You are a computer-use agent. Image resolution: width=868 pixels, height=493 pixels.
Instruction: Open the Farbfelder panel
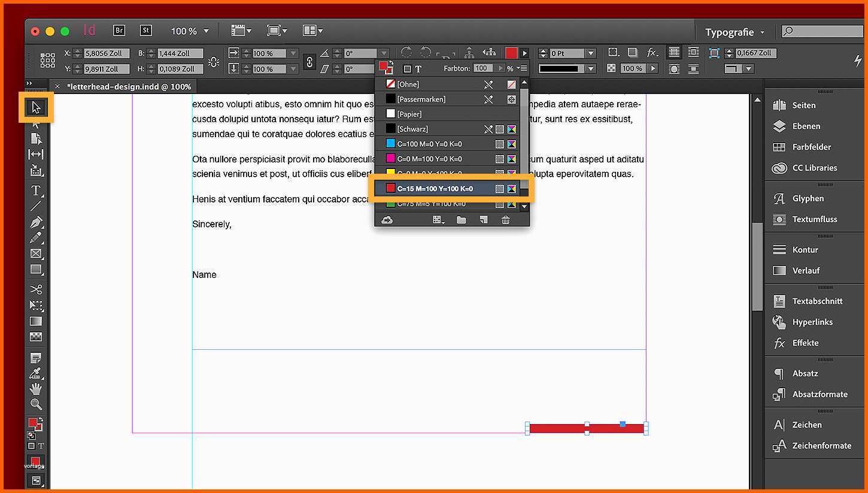tap(811, 147)
